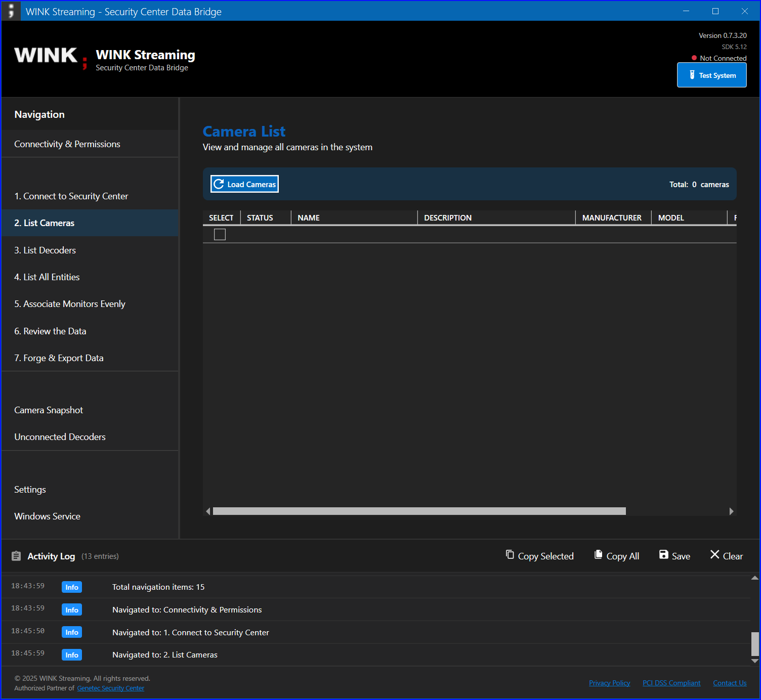Image resolution: width=761 pixels, height=700 pixels.
Task: Click the 18:45:50 timestamp in log
Action: (28, 631)
